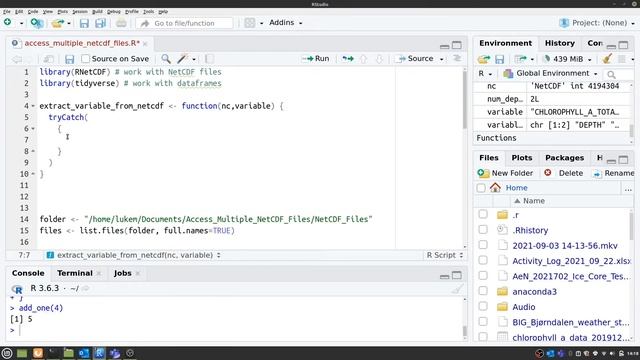The height and width of the screenshot is (360, 640).
Task: Load workspace icon in Environment pane
Action: pos(484,59)
